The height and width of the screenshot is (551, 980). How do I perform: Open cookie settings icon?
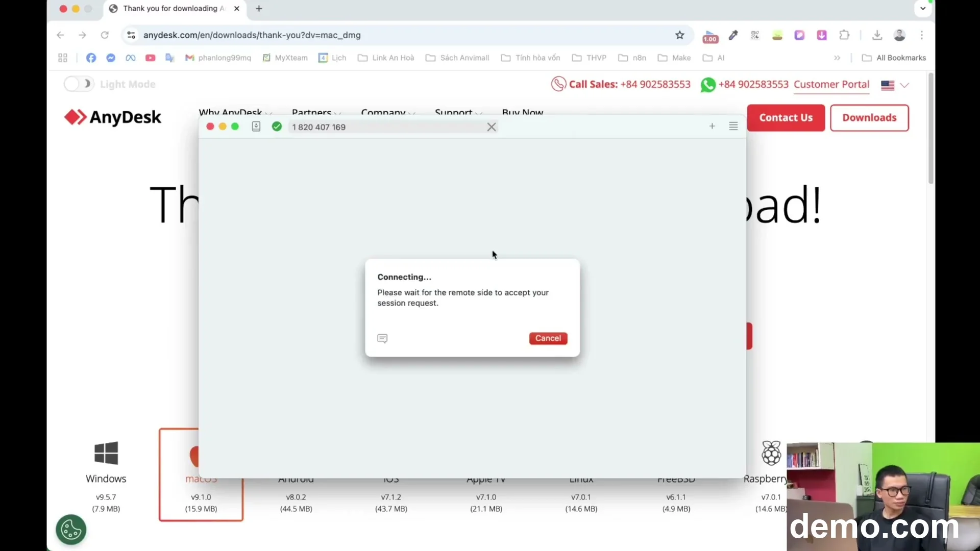tap(71, 530)
